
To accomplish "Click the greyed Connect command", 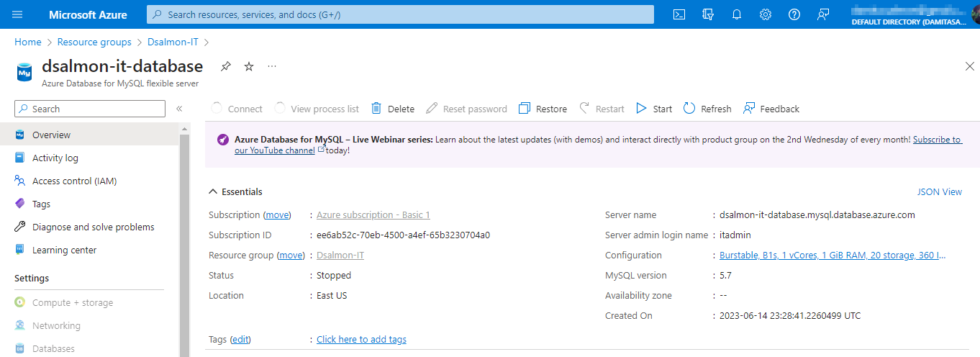I will click(x=237, y=109).
